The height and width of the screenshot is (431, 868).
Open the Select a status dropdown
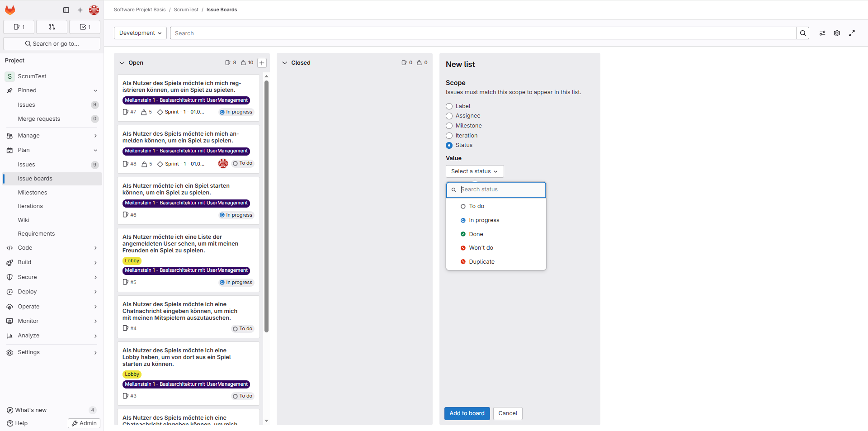[474, 171]
